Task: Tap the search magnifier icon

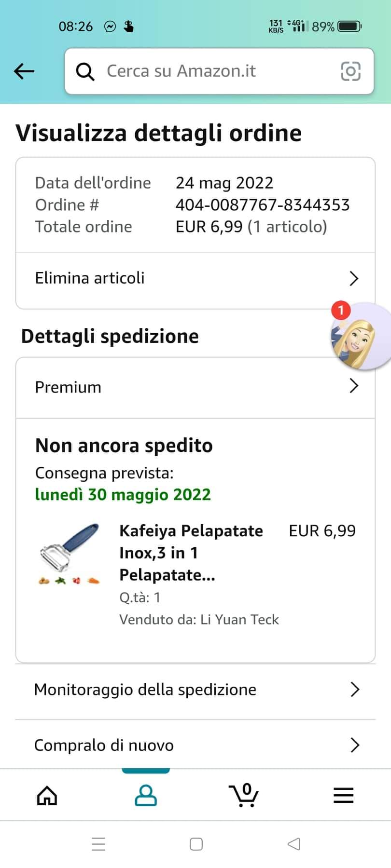Action: [85, 71]
